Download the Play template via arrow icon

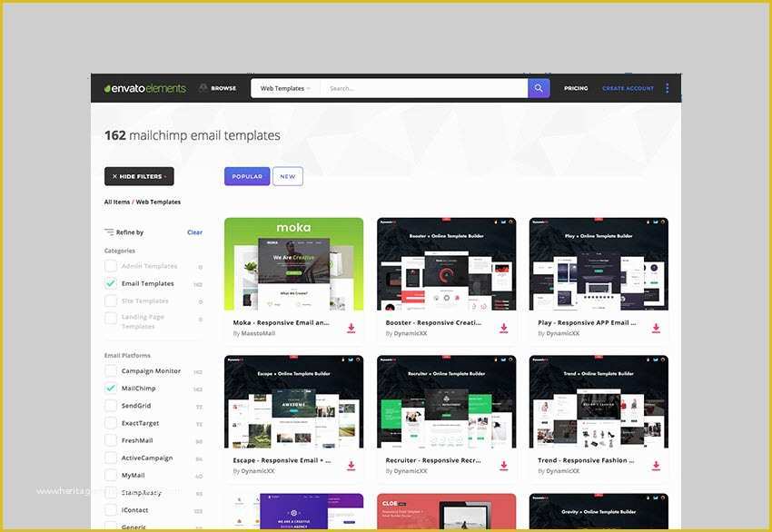pos(656,329)
